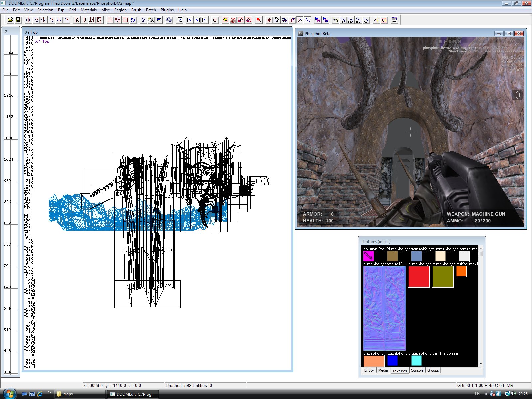Click the texture panel scroll down arrow
The height and width of the screenshot is (399, 532).
point(481,364)
